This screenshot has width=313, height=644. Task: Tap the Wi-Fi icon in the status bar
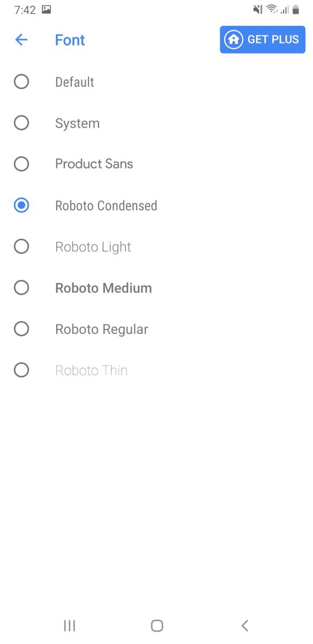click(272, 9)
